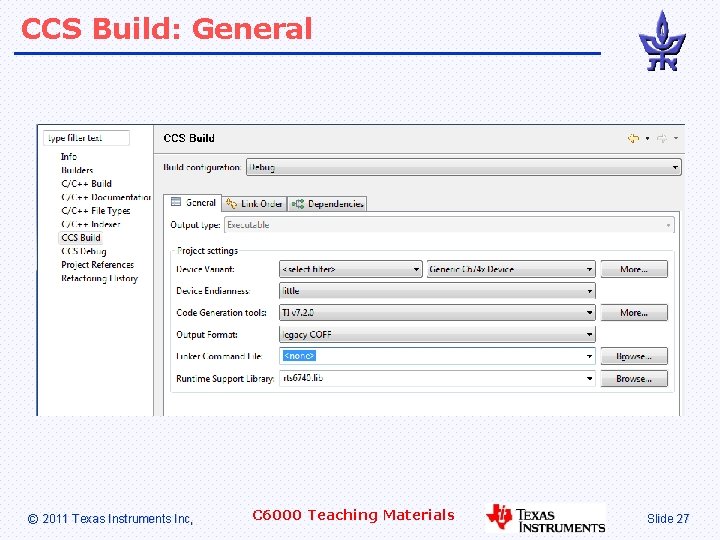Click the CCS Build page heading
Screen dimensions: 720x540
[189, 138]
